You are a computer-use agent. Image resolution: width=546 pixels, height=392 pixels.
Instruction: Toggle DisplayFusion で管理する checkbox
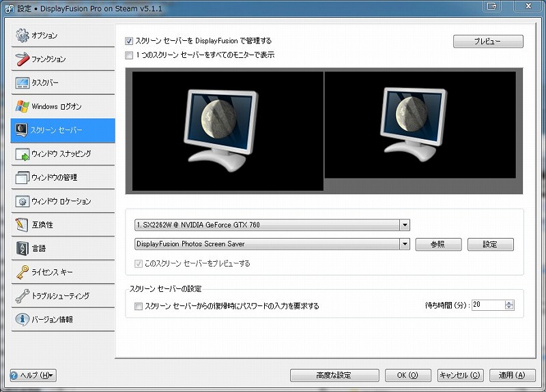[x=129, y=41]
